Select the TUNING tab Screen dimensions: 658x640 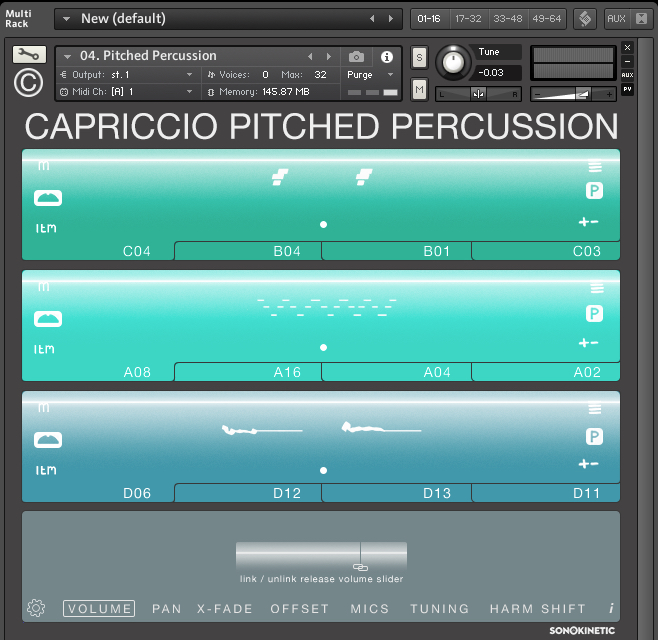(439, 609)
